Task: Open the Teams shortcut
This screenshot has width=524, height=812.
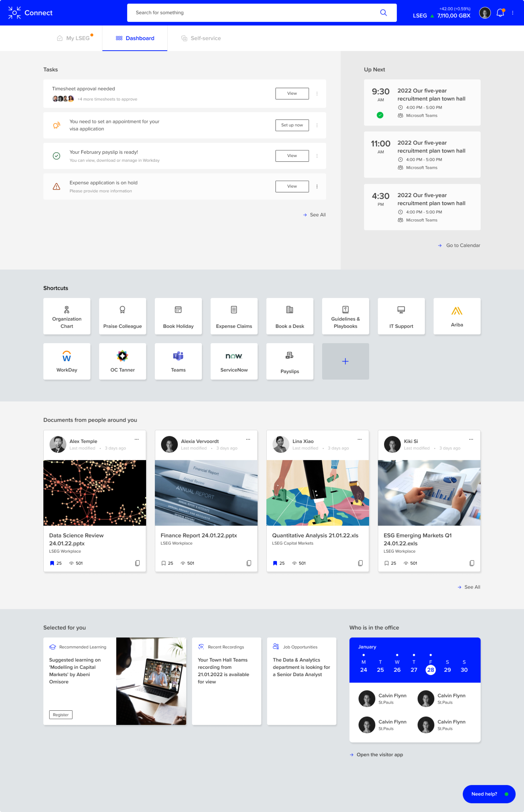Action: pos(178,361)
